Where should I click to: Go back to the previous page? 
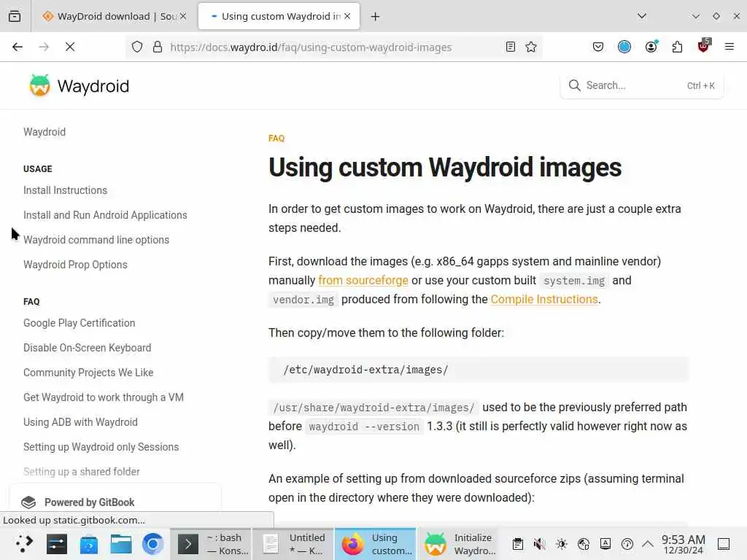18,47
